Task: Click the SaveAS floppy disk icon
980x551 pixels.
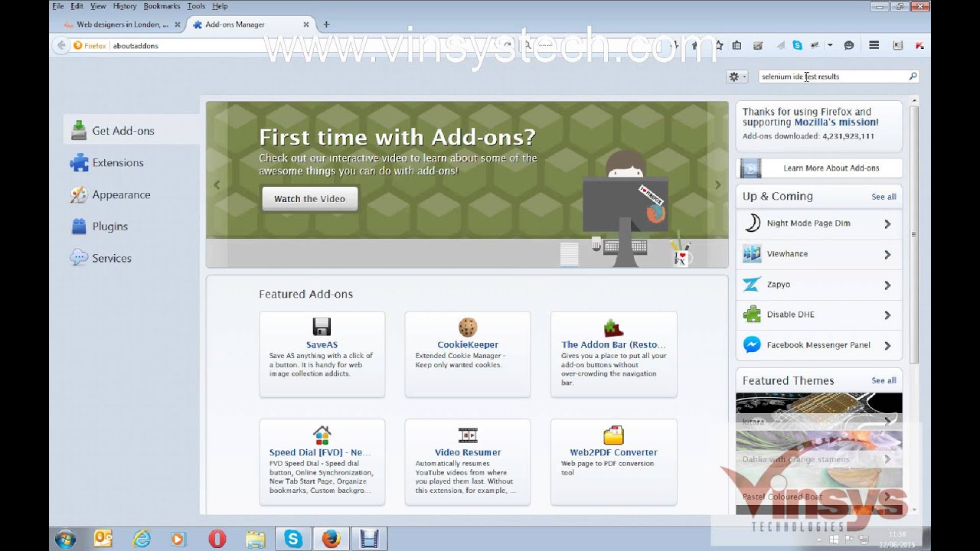Action: pyautogui.click(x=322, y=327)
